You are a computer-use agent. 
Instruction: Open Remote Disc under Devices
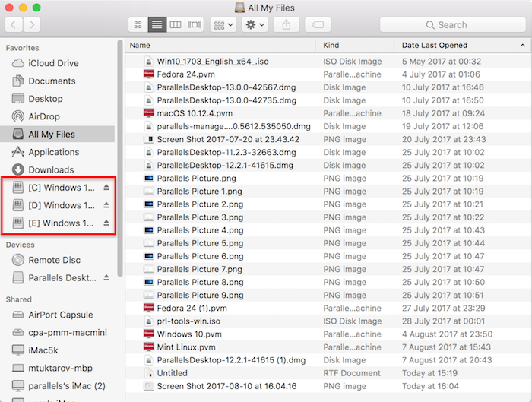click(58, 260)
